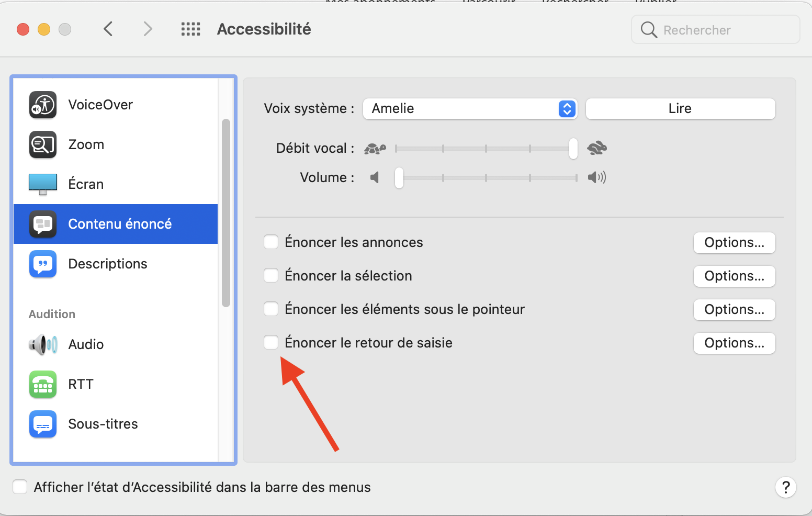Open the help question mark button
This screenshot has height=516, width=812.
785,487
